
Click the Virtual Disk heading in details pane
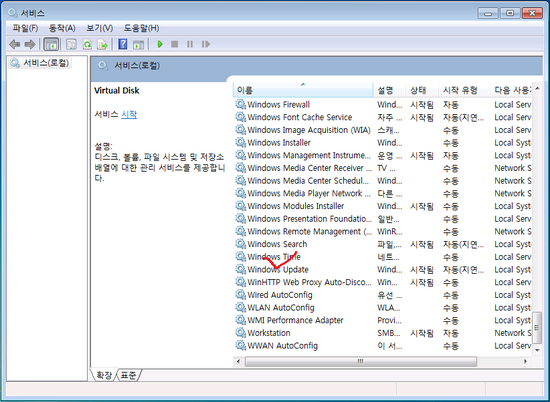[117, 91]
